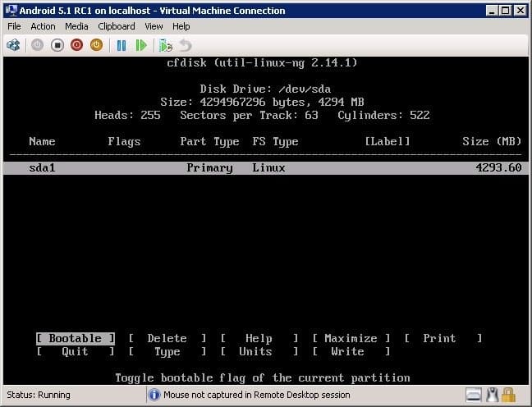
Task: Select the Delete option in cfdisk
Action: point(167,339)
